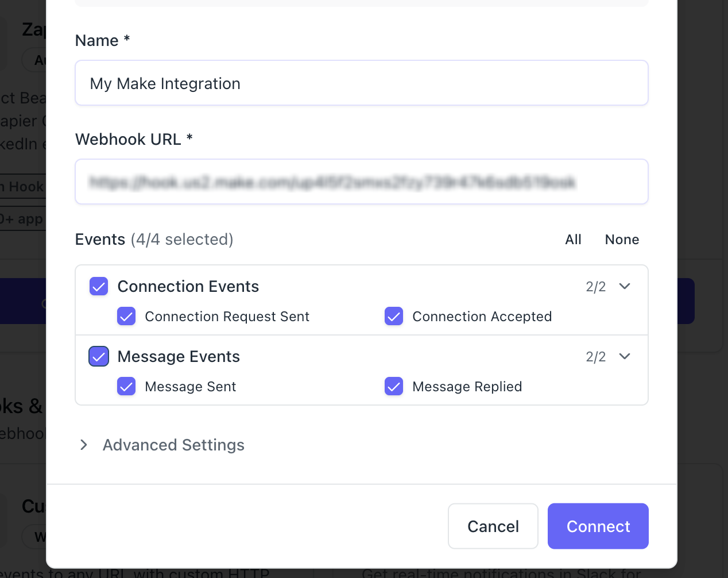
Task: Toggle the Message Replied checkbox
Action: [x=394, y=386]
